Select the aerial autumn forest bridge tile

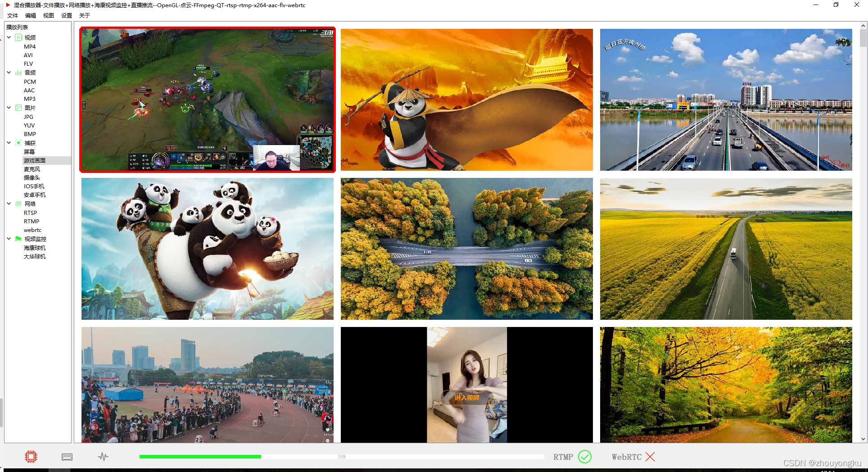pyautogui.click(x=467, y=249)
